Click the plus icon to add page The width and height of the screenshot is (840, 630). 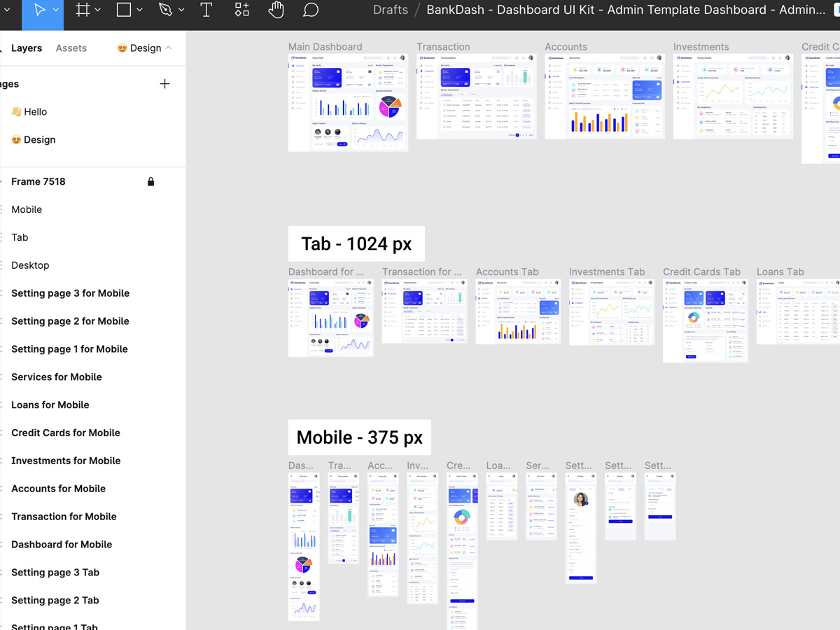point(164,84)
